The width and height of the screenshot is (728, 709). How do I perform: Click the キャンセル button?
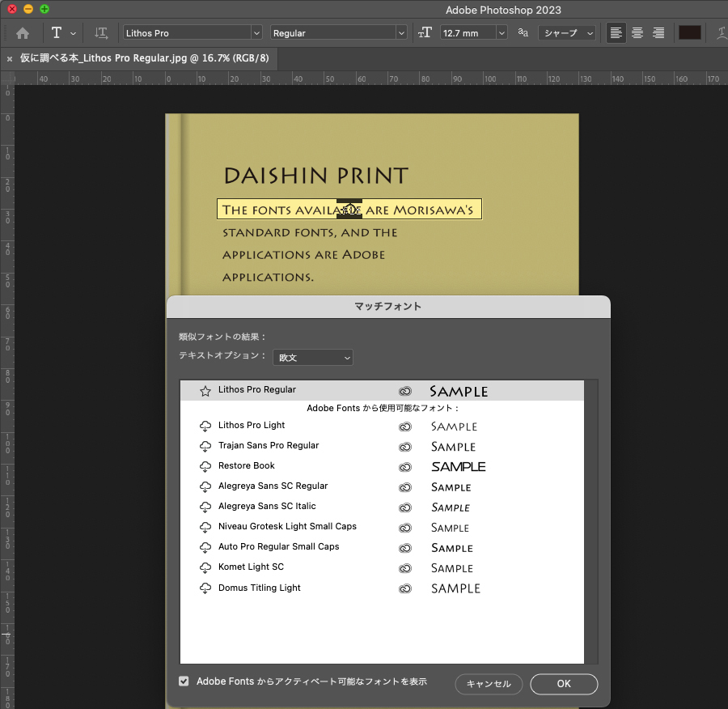[489, 683]
